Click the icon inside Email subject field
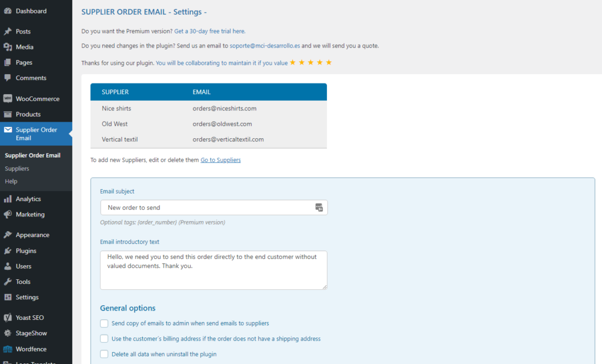Screen dimensions: 602x364 click(x=319, y=208)
